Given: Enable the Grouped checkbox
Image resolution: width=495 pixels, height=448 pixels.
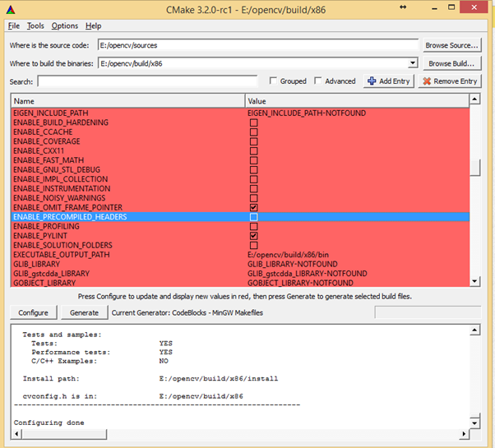Looking at the screenshot, I should click(273, 81).
